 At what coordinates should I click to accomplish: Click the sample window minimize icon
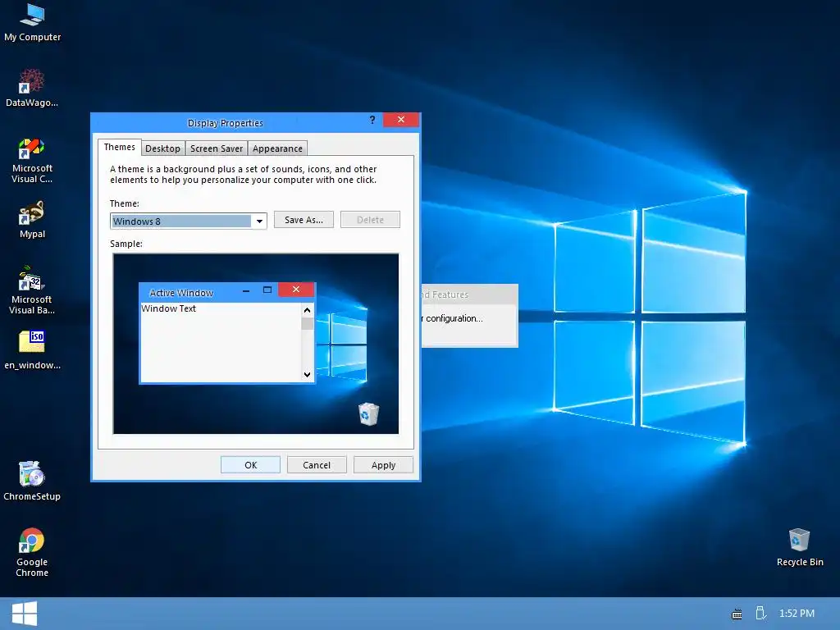point(246,290)
